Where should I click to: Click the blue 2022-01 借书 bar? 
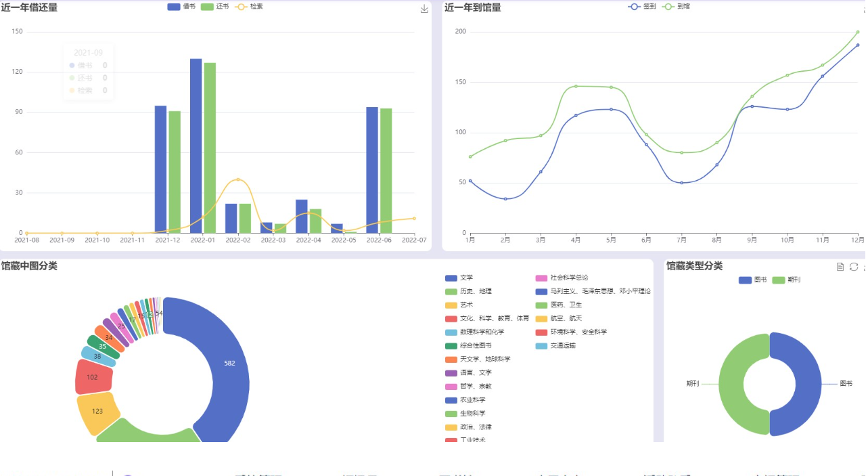[196, 146]
